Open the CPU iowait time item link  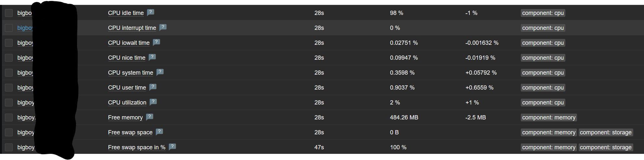point(129,43)
